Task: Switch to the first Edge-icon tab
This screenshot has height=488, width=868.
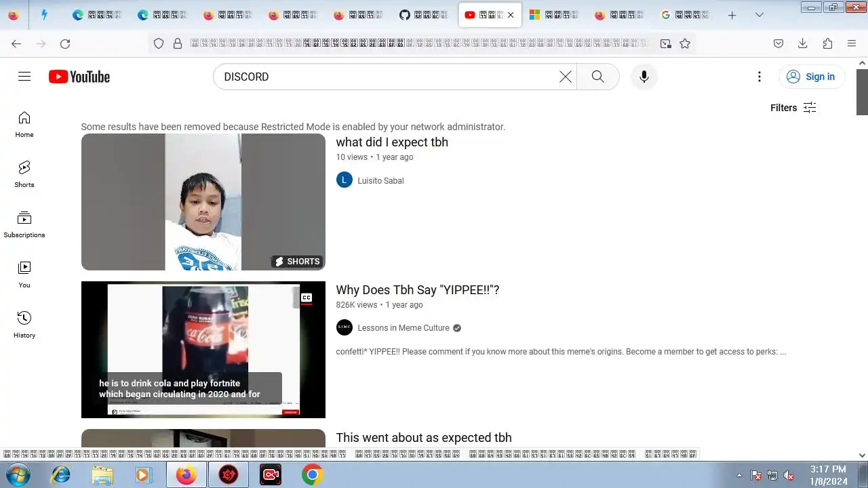Action: click(x=96, y=15)
